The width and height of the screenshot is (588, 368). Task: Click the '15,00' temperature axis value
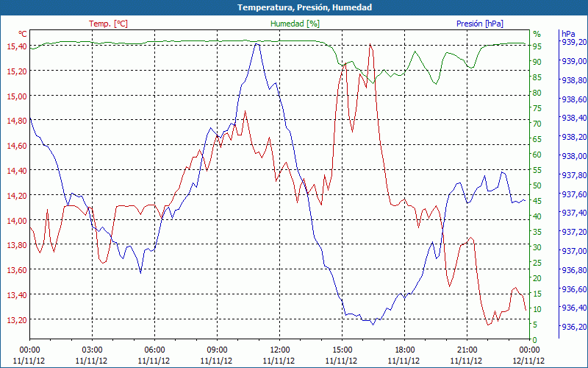point(17,96)
